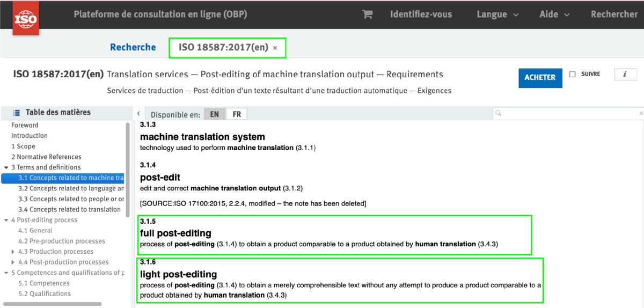Image resolution: width=644 pixels, height=308 pixels.
Task: Click 'Plateforme de consultation en ligne (OBP)' title
Action: pos(160,14)
